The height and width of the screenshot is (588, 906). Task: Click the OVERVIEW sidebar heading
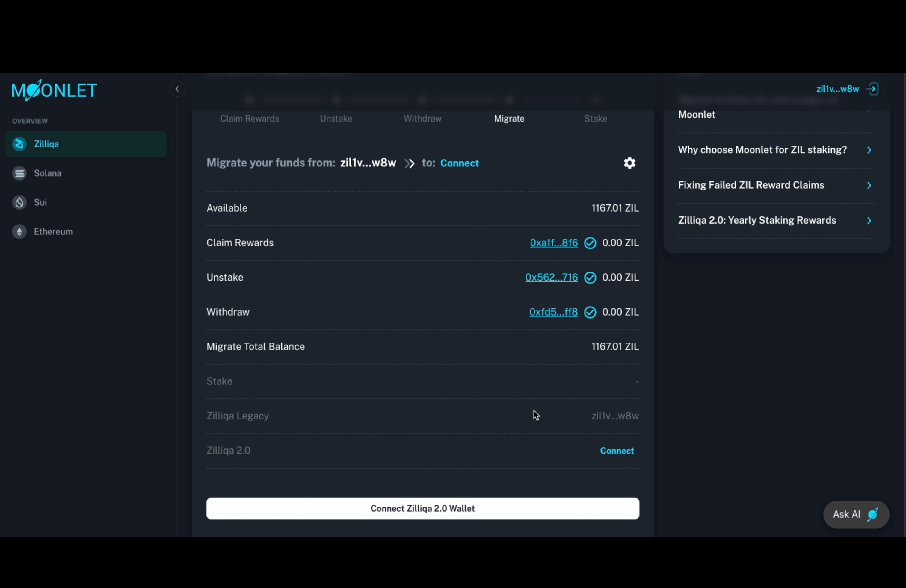click(x=30, y=121)
